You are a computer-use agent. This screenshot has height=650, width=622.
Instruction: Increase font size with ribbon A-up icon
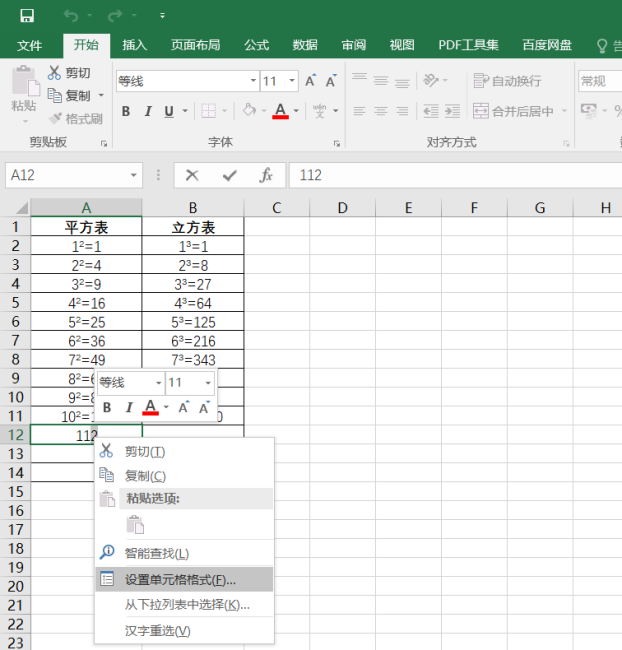coord(311,81)
